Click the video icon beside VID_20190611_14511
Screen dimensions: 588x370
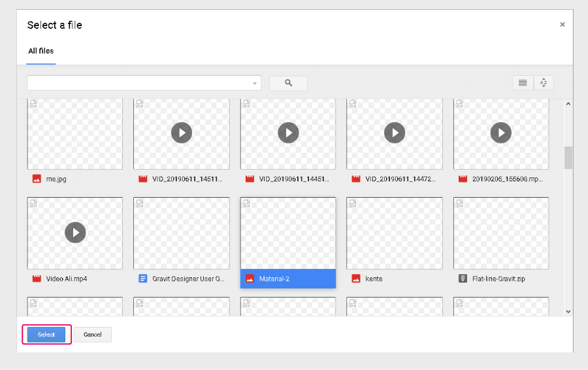[143, 179]
